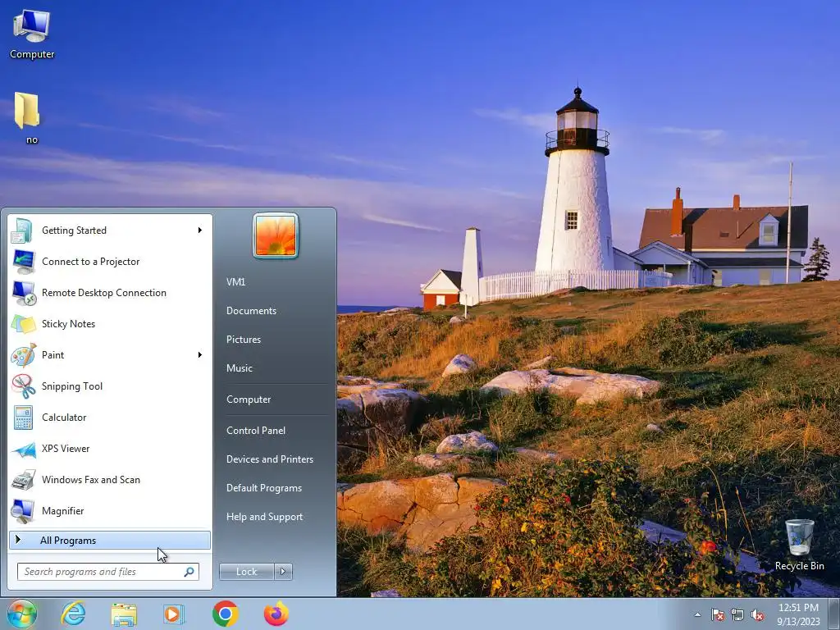Click the search magnifier in Start menu
Viewport: 840px width, 630px height.
189,572
